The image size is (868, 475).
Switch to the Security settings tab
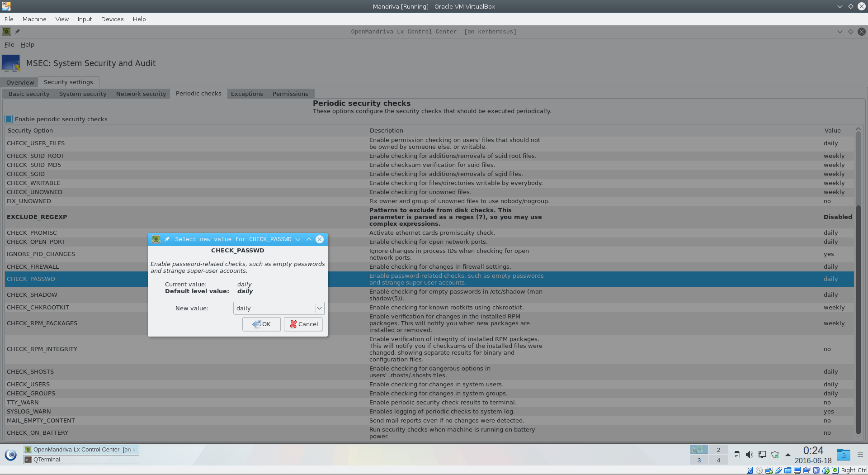(68, 82)
